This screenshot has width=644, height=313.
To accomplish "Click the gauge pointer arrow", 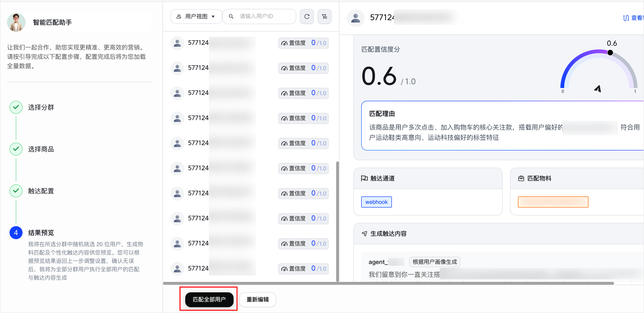I will coord(598,88).
